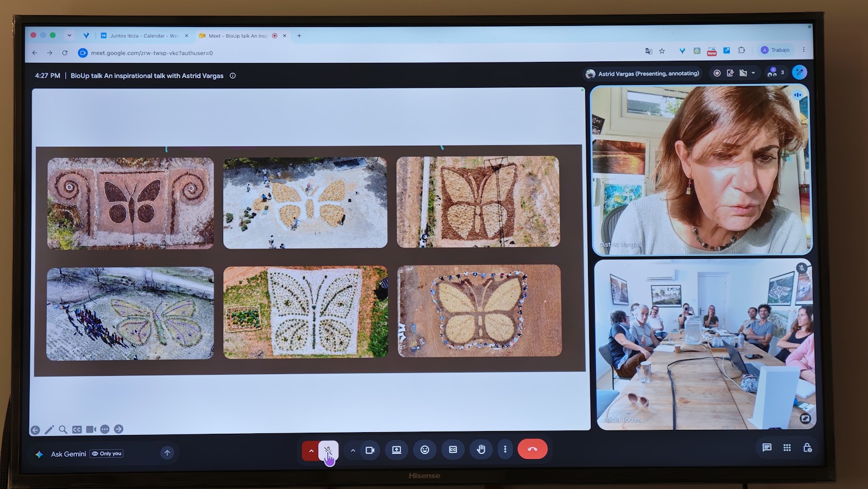
Task: Turn off the camera in Meet
Action: tap(370, 450)
